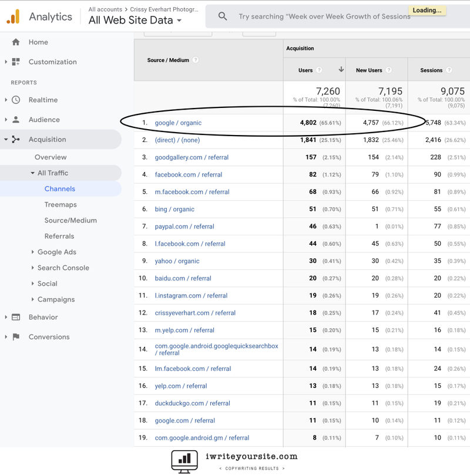This screenshot has width=470, height=476.
Task: Expand the Behavior section arrow
Action: 6,317
